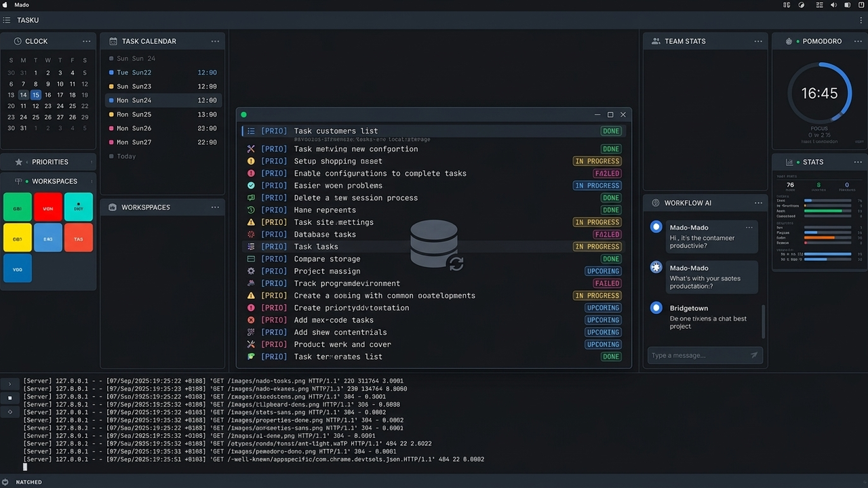Click the list icon beside Task customers list
The width and height of the screenshot is (868, 488).
251,131
